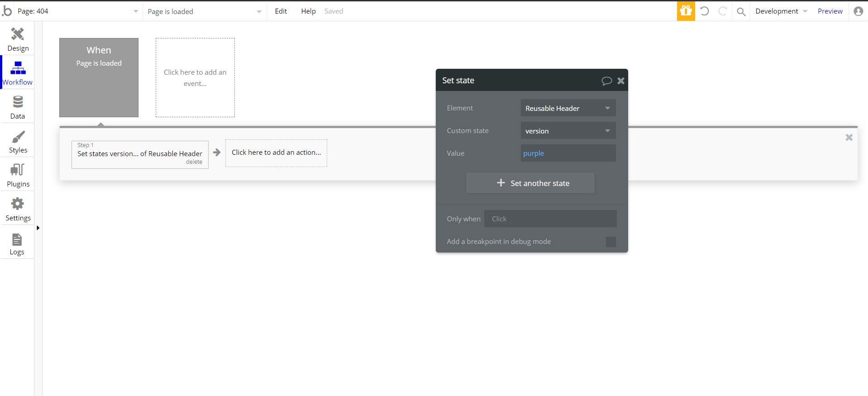The image size is (868, 396).
Task: Open the Custom state dropdown showing version
Action: point(568,131)
